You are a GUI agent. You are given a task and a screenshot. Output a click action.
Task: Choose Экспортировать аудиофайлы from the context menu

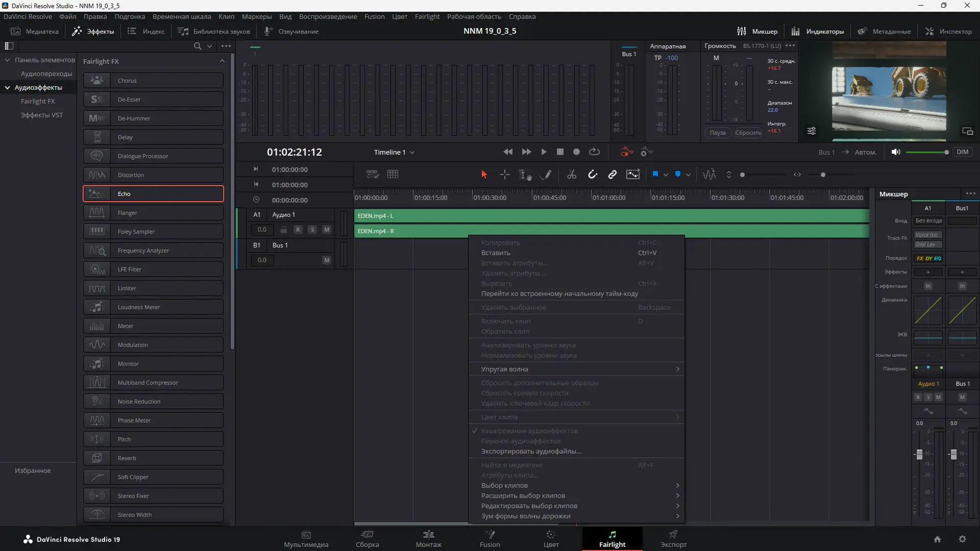tap(531, 452)
